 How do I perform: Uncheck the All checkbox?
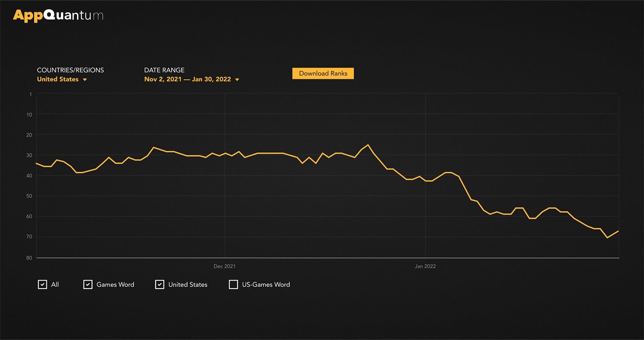point(42,284)
